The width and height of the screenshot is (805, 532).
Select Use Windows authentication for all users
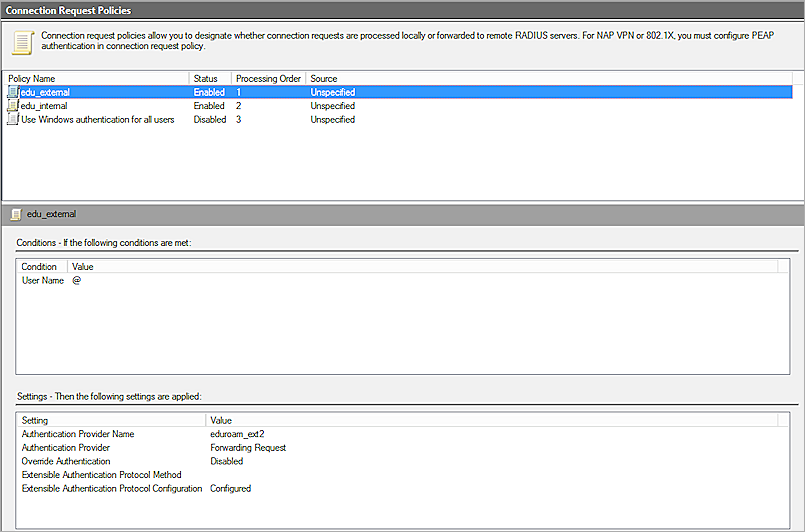97,120
